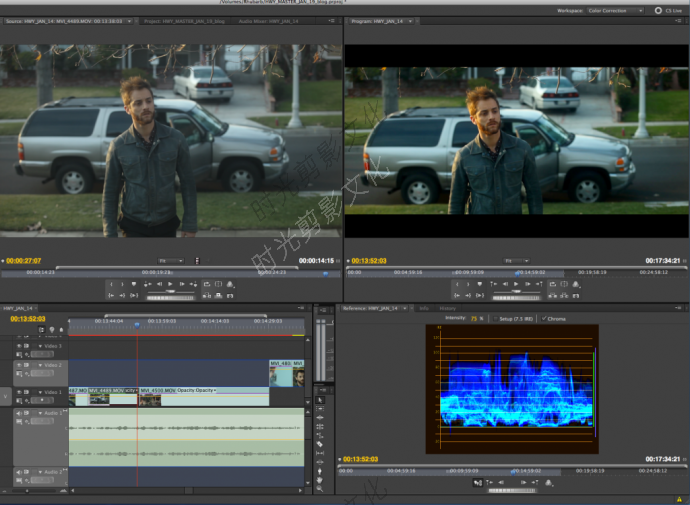Toggle visibility of Video 3 track
This screenshot has height=505, width=690.
click(19, 346)
